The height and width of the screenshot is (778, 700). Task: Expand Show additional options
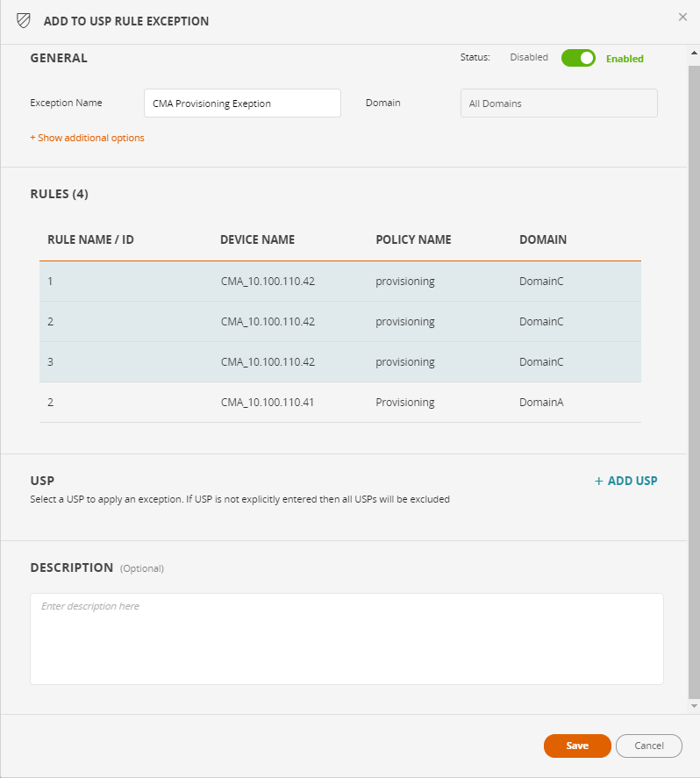tap(87, 138)
